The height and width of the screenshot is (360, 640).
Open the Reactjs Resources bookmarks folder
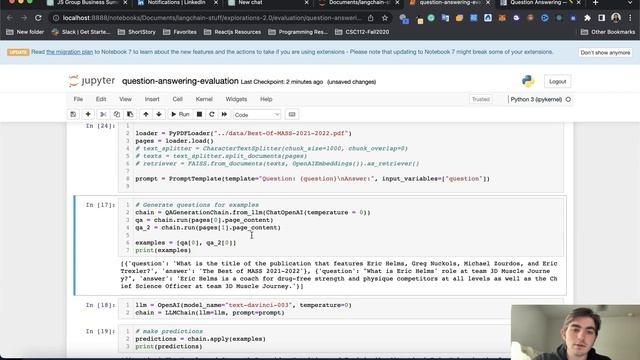tap(232, 32)
